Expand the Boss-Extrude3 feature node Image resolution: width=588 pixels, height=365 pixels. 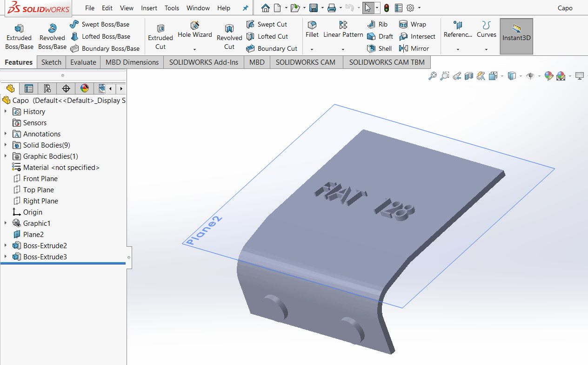(x=6, y=257)
